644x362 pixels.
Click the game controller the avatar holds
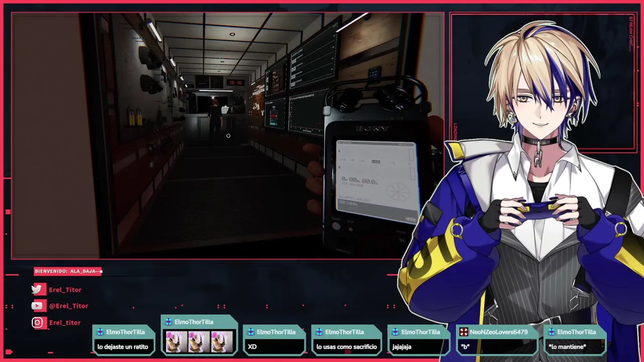coord(539,209)
